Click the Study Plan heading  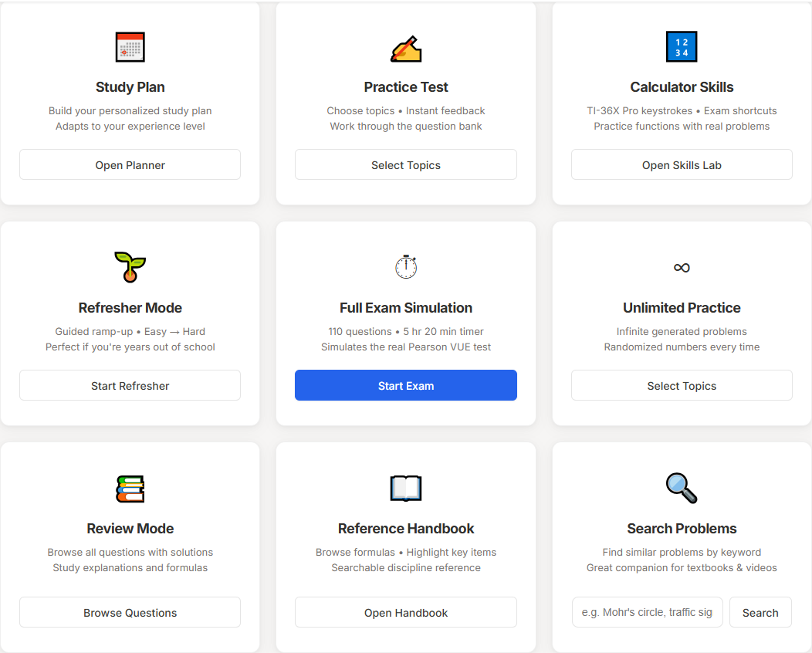(x=130, y=87)
